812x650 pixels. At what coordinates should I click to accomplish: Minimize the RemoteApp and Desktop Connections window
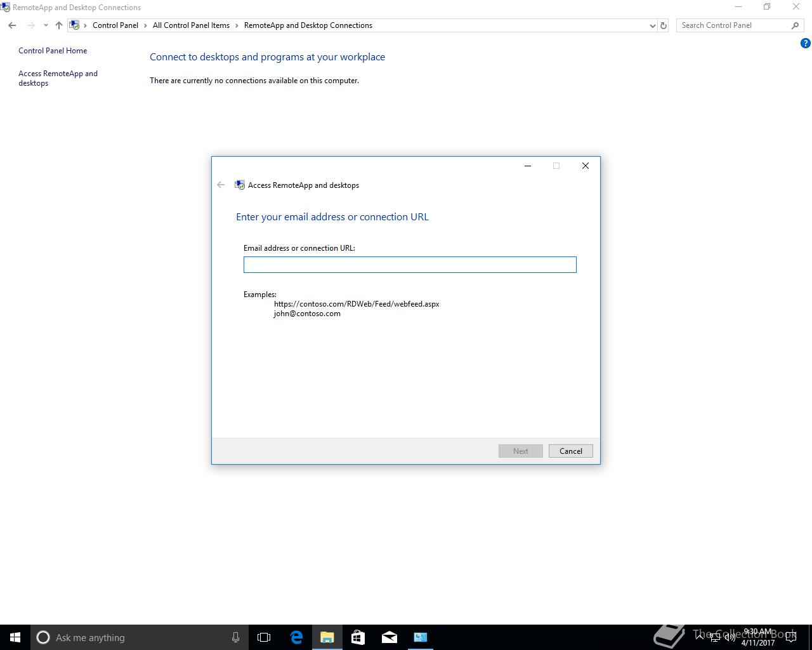(x=738, y=7)
